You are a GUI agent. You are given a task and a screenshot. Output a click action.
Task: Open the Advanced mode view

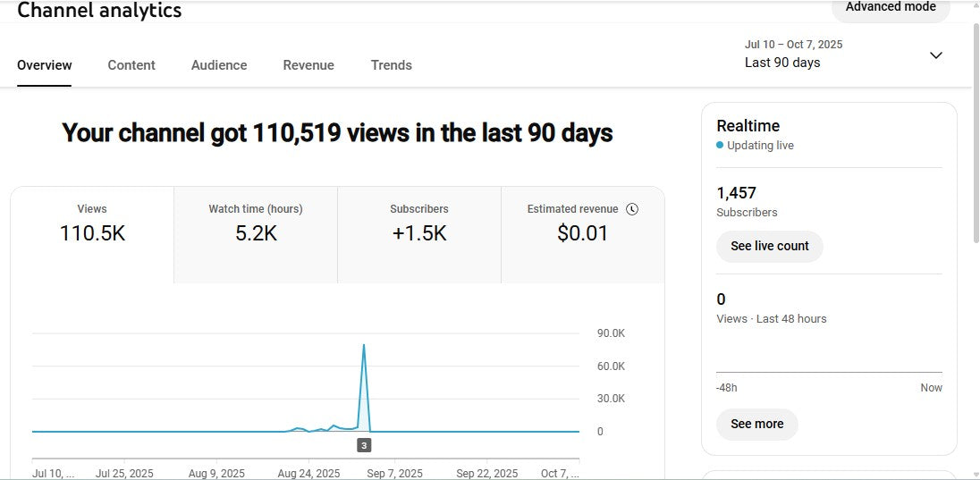[x=890, y=8]
